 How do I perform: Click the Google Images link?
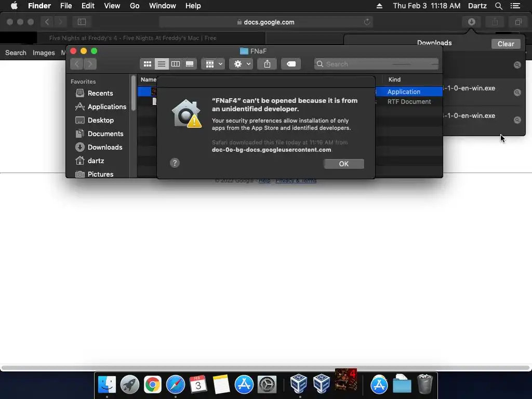click(44, 52)
